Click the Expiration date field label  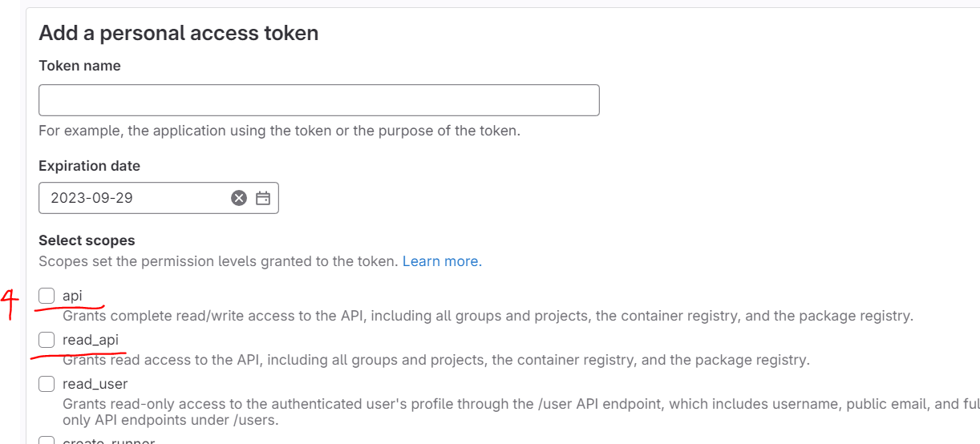pyautogui.click(x=89, y=166)
